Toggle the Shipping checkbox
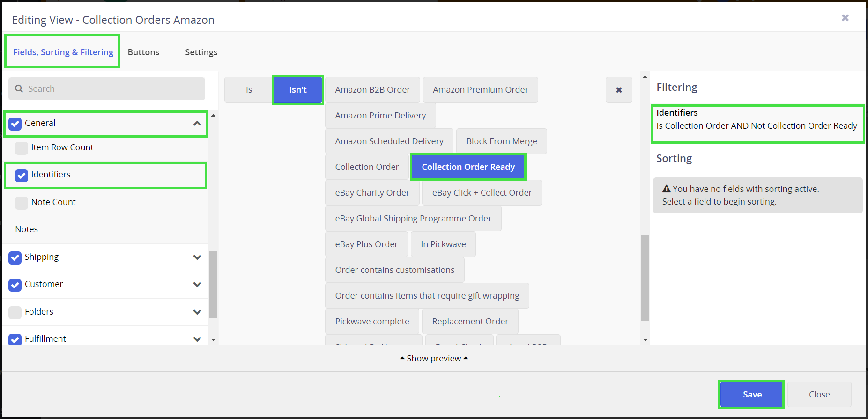This screenshot has height=419, width=868. (15, 257)
